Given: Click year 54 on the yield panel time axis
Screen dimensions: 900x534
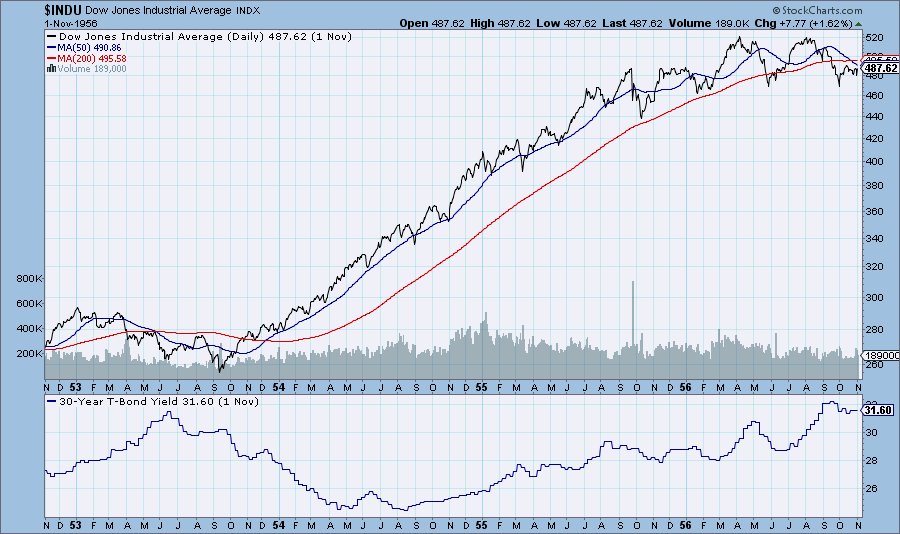Looking at the screenshot, I should [279, 525].
